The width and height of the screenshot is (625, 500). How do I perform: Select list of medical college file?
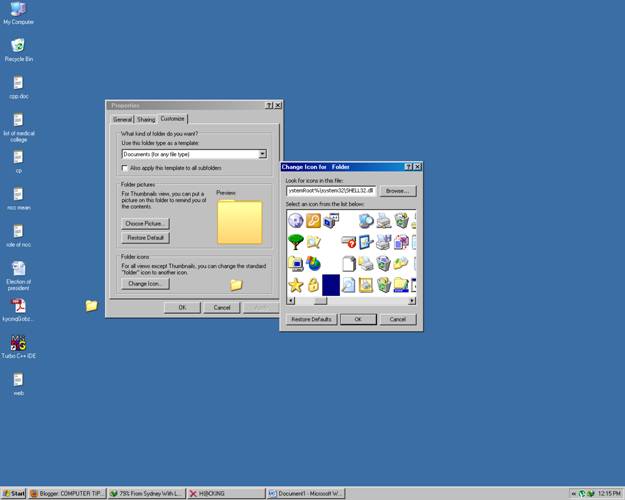[x=18, y=127]
